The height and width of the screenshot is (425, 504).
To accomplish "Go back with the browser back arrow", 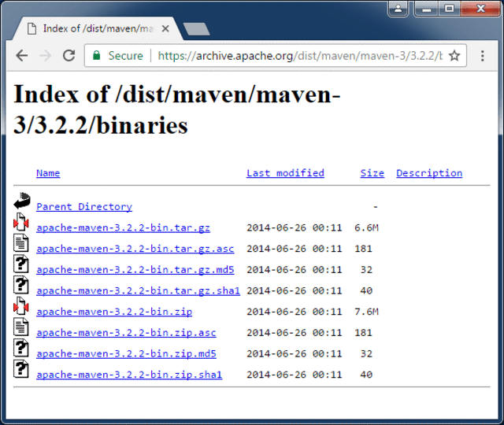I will (x=22, y=56).
